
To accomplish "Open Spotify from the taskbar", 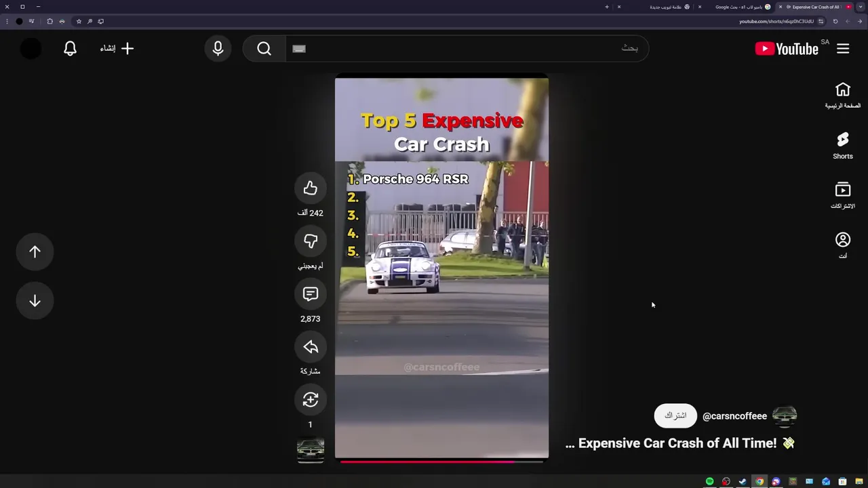I will pos(709,482).
